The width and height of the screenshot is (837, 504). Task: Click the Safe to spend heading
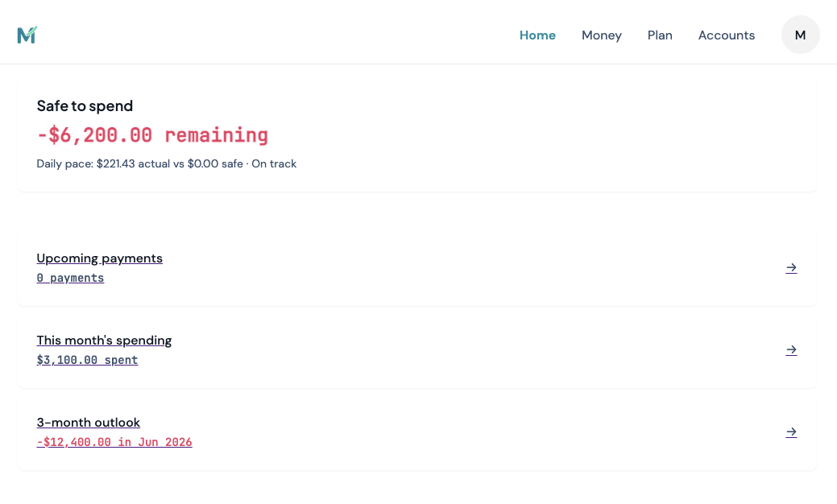click(x=85, y=105)
